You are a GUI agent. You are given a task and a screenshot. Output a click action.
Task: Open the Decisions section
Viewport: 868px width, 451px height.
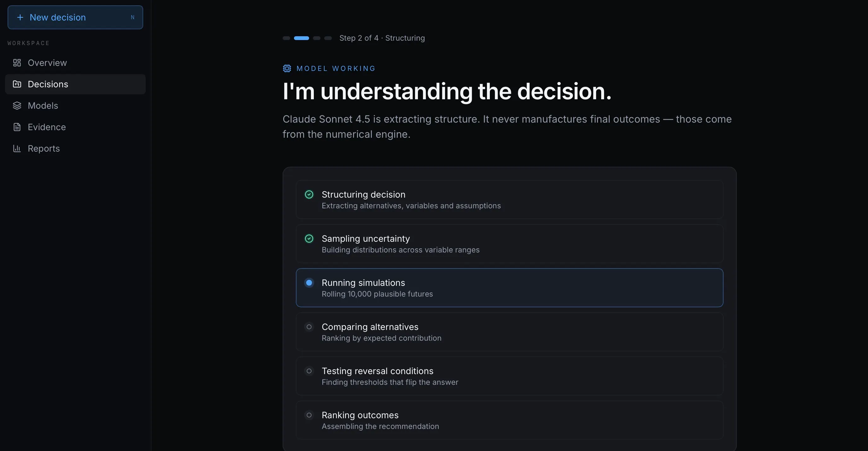click(x=75, y=84)
